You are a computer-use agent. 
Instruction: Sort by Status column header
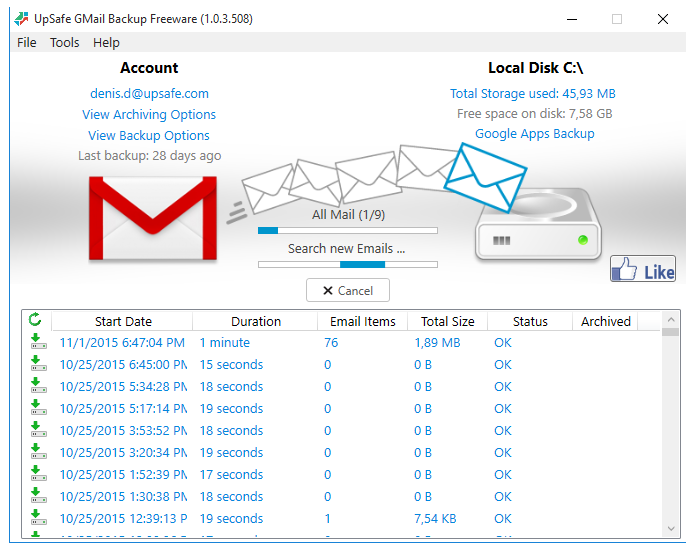pos(530,321)
